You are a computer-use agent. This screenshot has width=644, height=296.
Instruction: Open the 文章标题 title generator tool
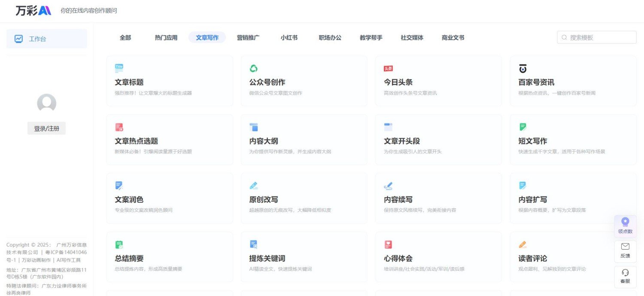pyautogui.click(x=130, y=82)
